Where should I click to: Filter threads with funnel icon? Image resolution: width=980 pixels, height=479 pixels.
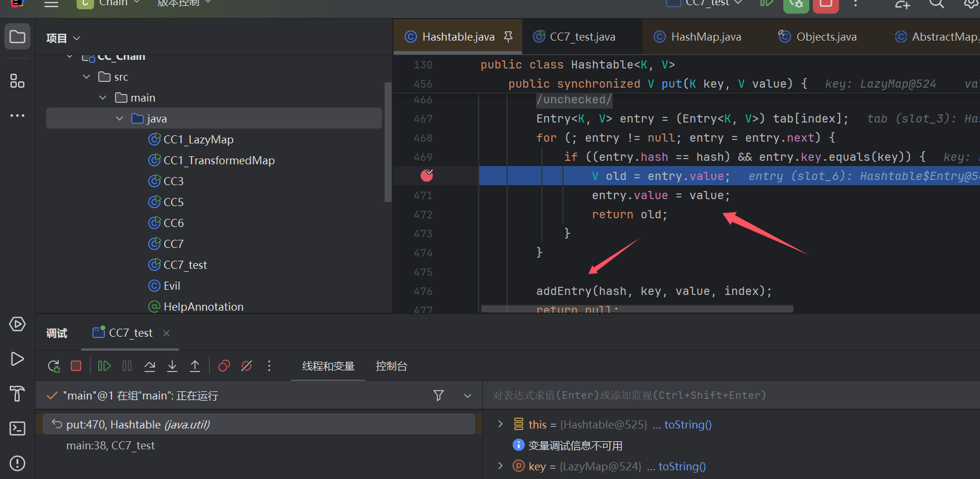[439, 395]
